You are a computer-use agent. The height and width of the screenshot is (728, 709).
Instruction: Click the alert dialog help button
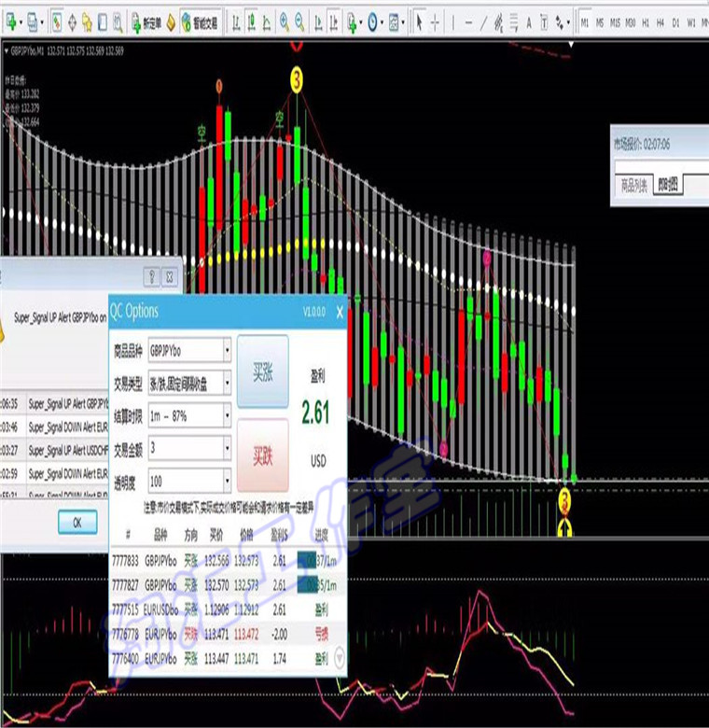152,277
